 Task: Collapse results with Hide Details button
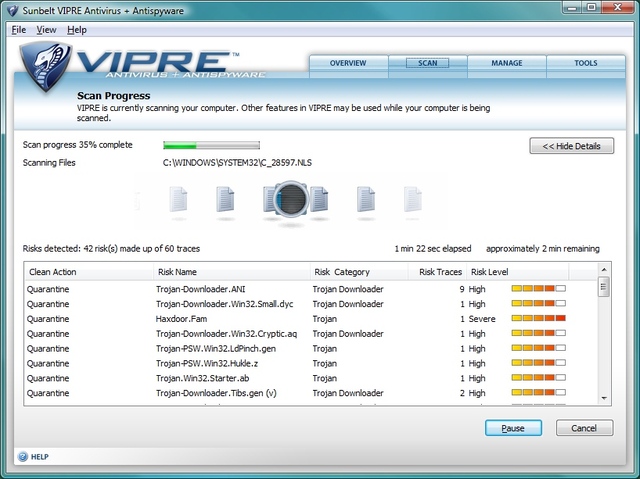click(571, 146)
